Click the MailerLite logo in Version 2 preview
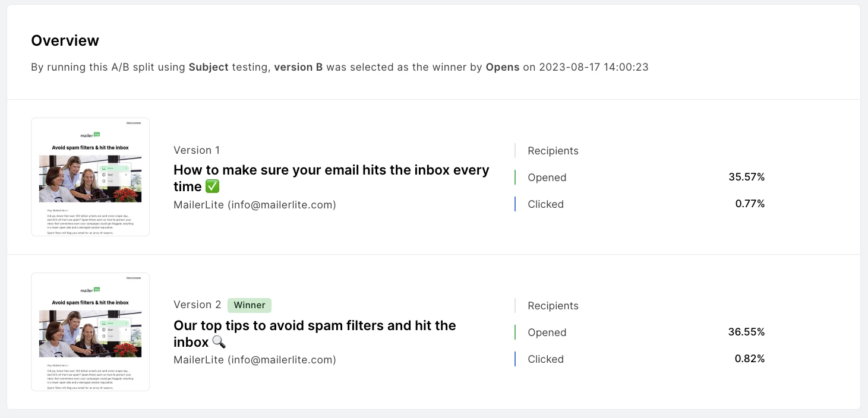Screen dimensions: 868x418 coord(90,290)
